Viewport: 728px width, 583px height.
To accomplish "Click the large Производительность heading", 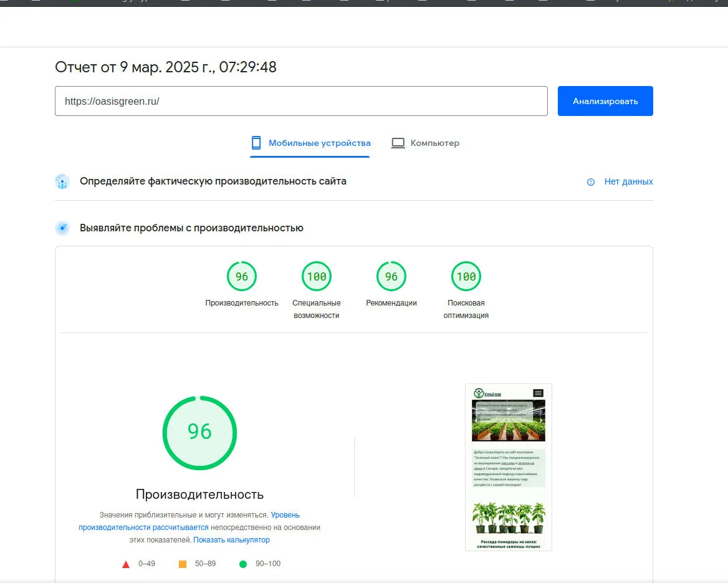I will [199, 494].
